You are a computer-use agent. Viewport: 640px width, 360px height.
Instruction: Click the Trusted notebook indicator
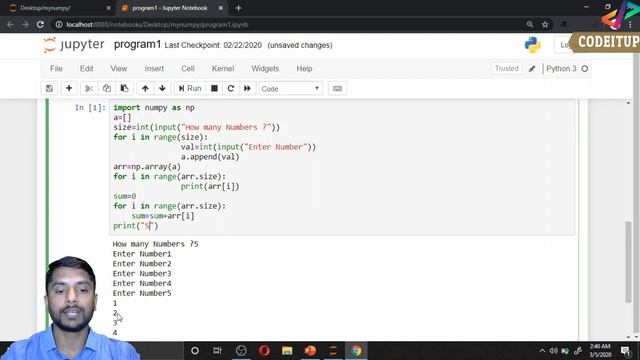pyautogui.click(x=507, y=69)
